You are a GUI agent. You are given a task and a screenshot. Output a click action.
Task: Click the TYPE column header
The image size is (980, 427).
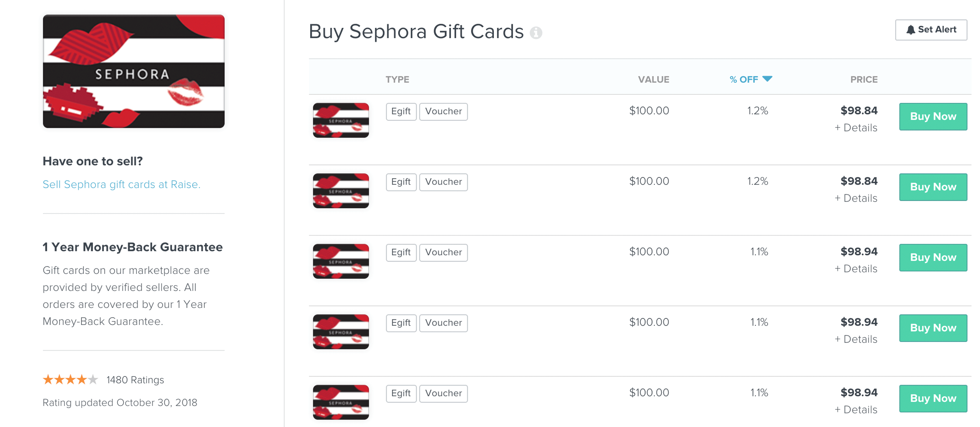(x=397, y=79)
